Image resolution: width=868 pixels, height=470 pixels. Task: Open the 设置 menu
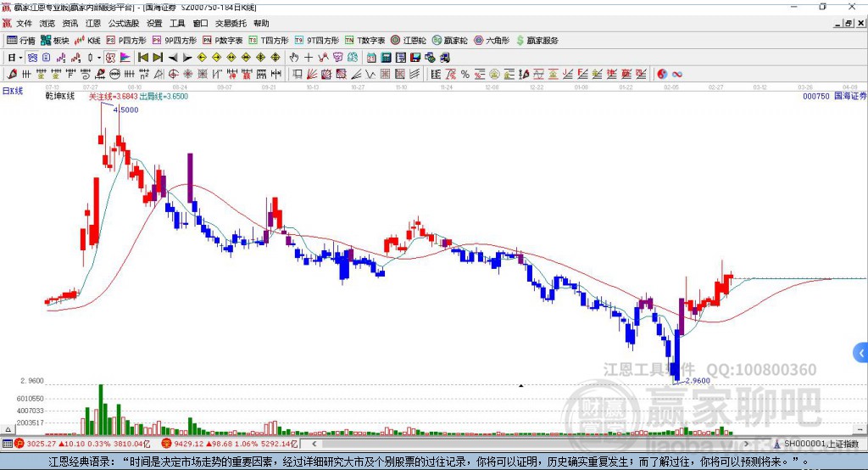(x=154, y=23)
